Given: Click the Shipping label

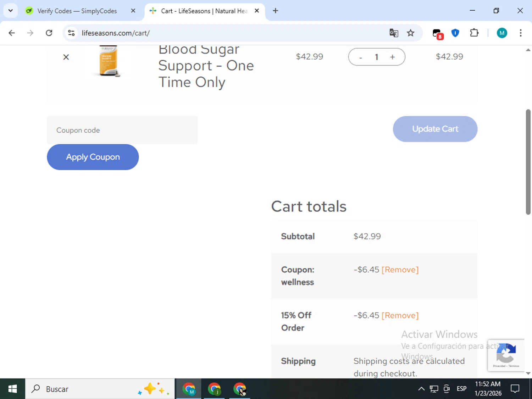Looking at the screenshot, I should click(x=298, y=361).
